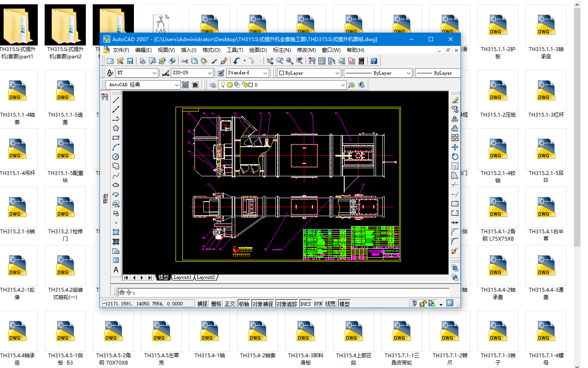Image resolution: width=588 pixels, height=368 pixels.
Task: Select the Circle draw tool
Action: point(116,157)
